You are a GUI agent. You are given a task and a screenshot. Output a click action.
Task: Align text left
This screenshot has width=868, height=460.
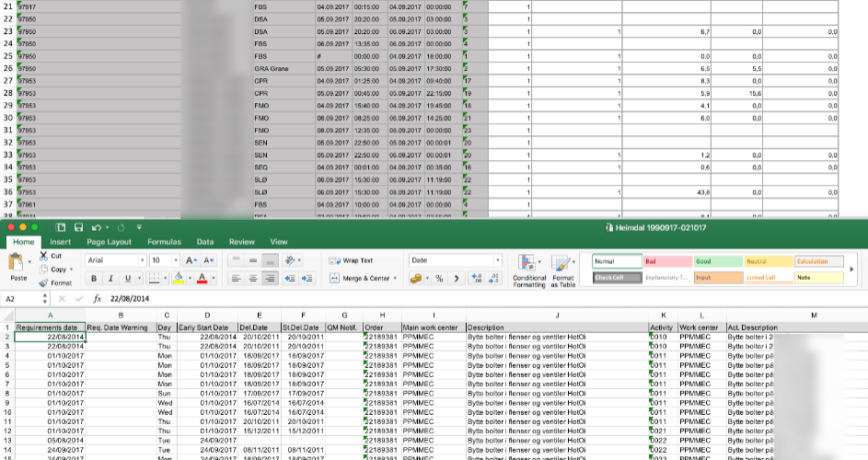[236, 278]
